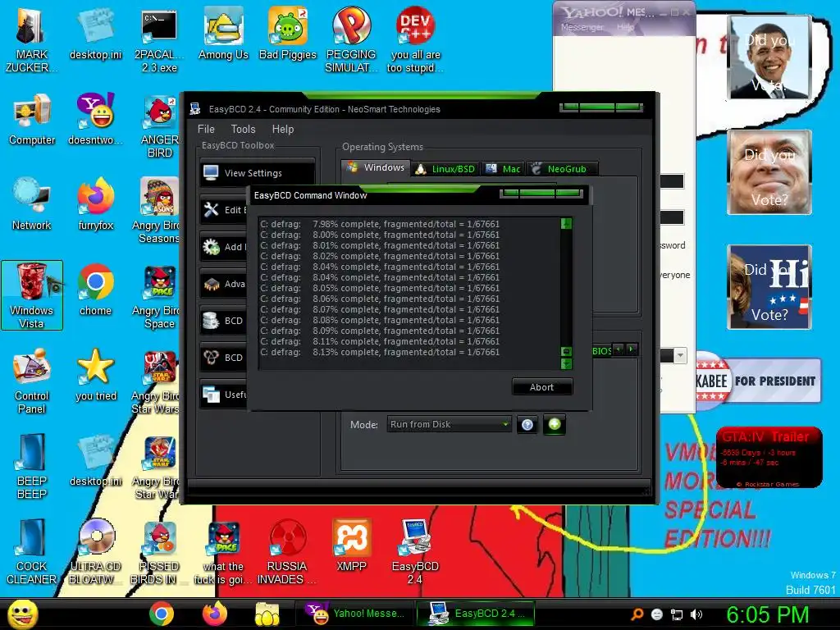Launch Chrome from the taskbar

tap(162, 614)
